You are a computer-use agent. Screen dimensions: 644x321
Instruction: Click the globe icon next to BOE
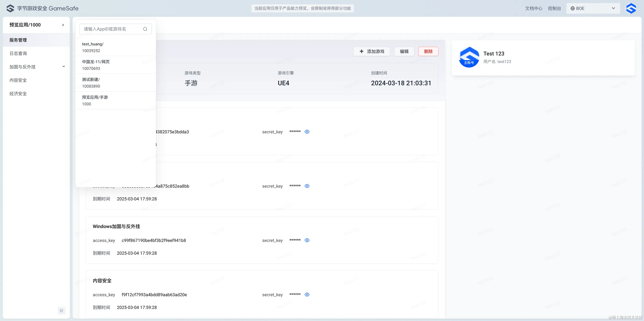572,8
